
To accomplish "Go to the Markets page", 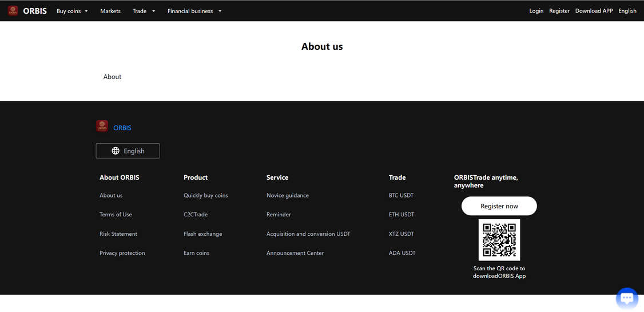I will [110, 11].
